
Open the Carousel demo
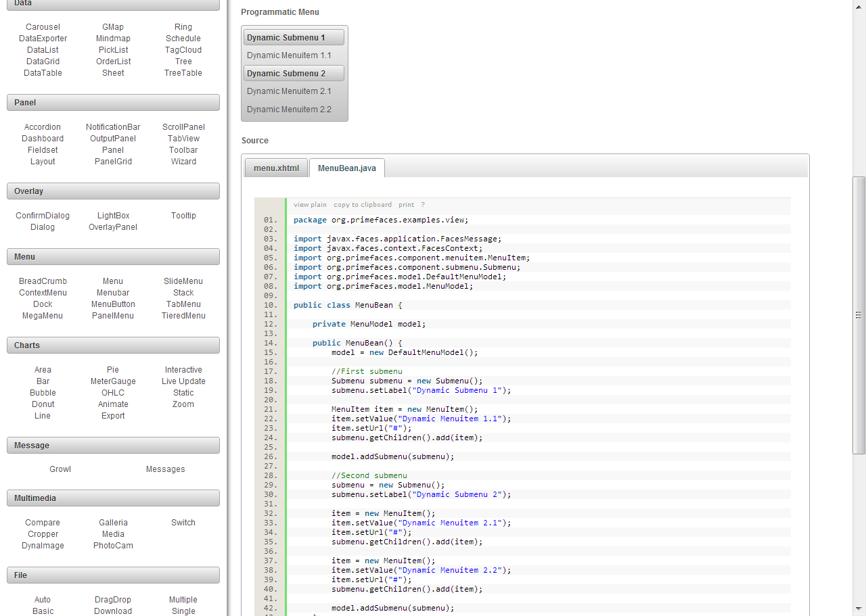point(43,26)
